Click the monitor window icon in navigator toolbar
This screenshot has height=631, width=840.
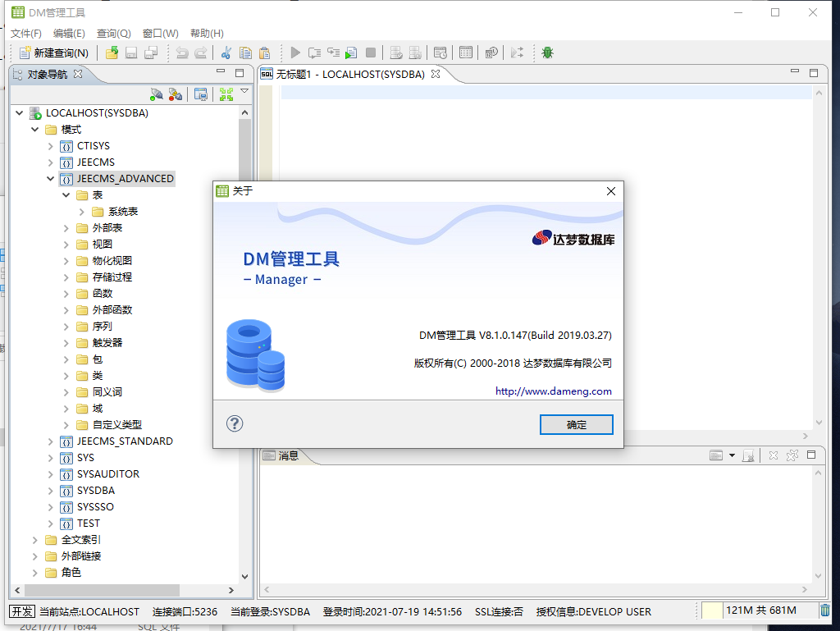[x=201, y=94]
